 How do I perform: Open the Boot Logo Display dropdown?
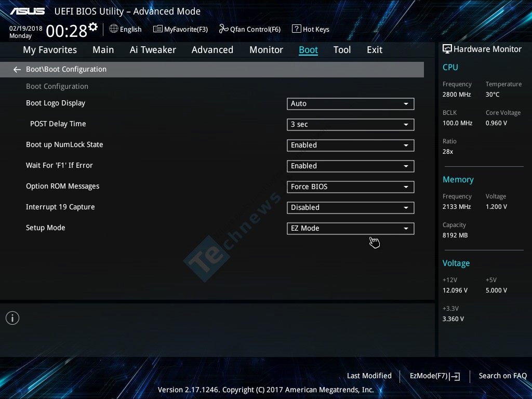coord(351,104)
